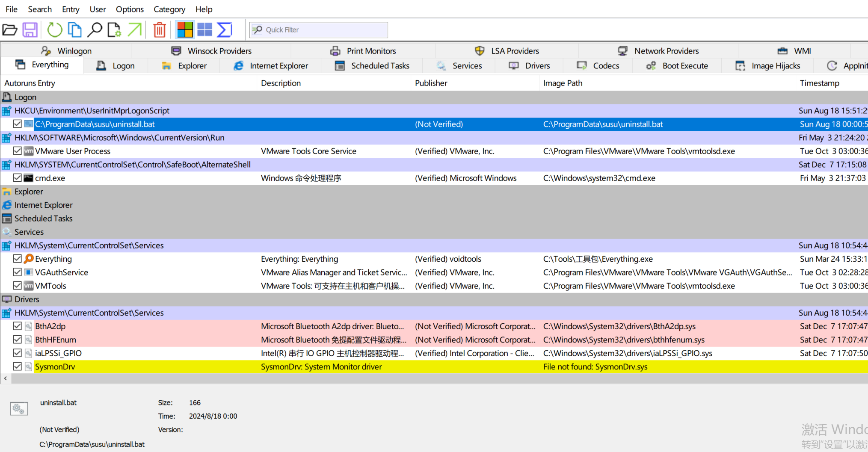Disable the Everything service checkbox
The image size is (868, 452).
(18, 259)
